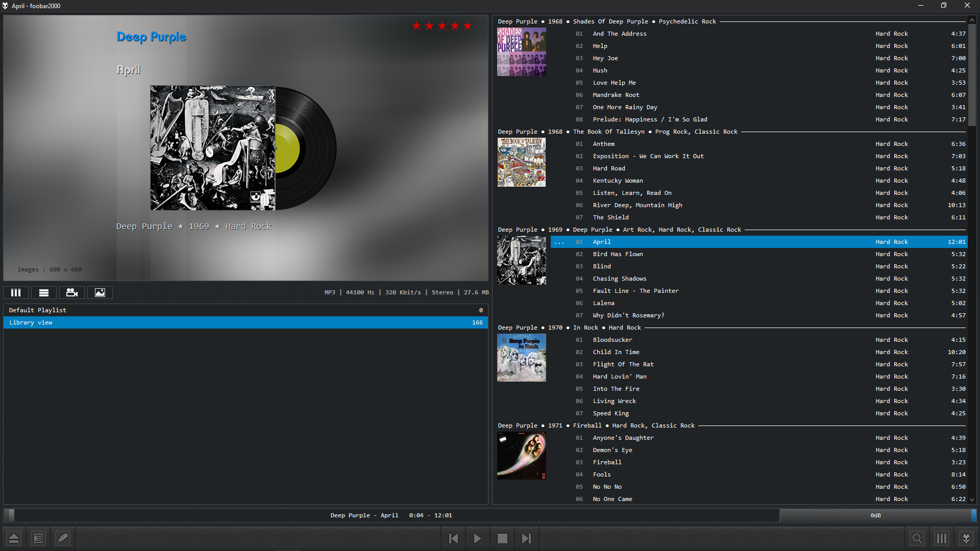The width and height of the screenshot is (980, 551).
Task: Switch to the three-column view icon above playlists
Action: tap(16, 292)
